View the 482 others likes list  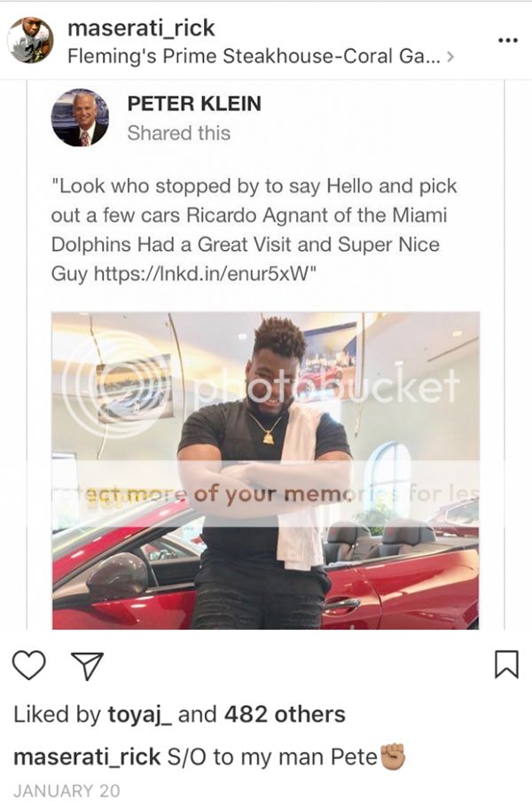pyautogui.click(x=285, y=715)
